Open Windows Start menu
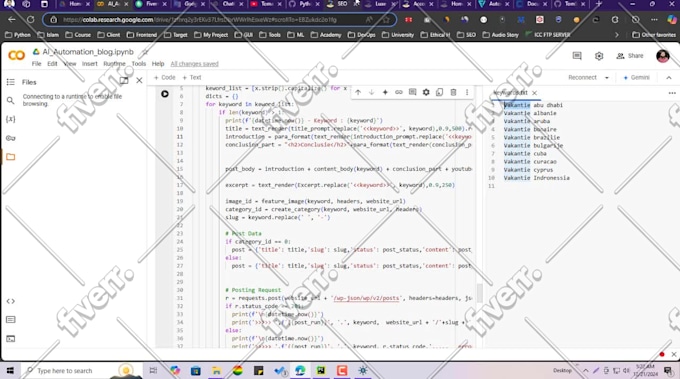This screenshot has height=379, width=680. click(10, 371)
